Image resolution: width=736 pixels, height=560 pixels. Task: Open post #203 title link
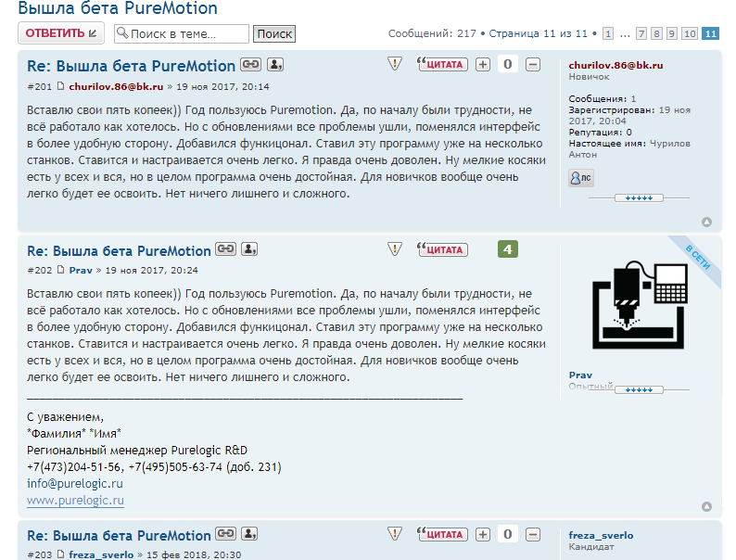coord(119,536)
